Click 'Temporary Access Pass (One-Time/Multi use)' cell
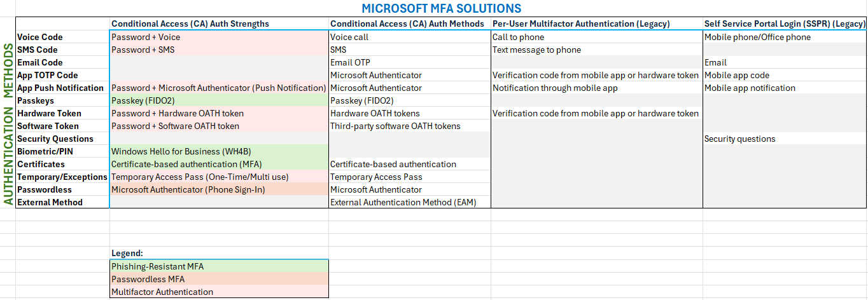This screenshot has width=868, height=300. tap(219, 177)
